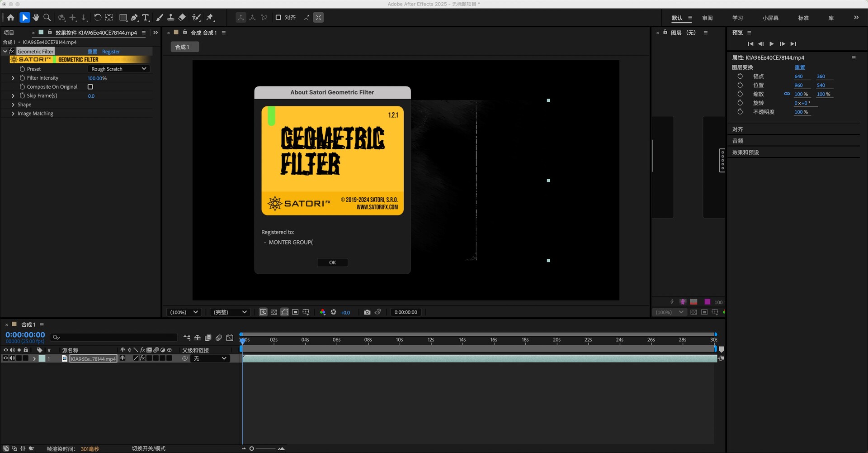Expand the Shape property group
The width and height of the screenshot is (868, 453).
(x=13, y=105)
